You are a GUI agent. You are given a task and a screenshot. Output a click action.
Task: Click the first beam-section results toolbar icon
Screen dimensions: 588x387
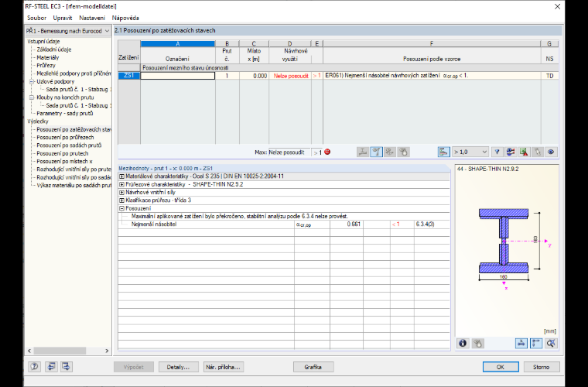pos(363,152)
